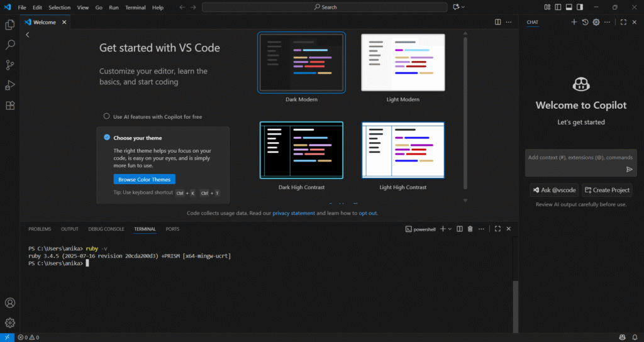The width and height of the screenshot is (644, 342).
Task: Toggle the bottom panel visibility in title bar
Action: coord(569,8)
